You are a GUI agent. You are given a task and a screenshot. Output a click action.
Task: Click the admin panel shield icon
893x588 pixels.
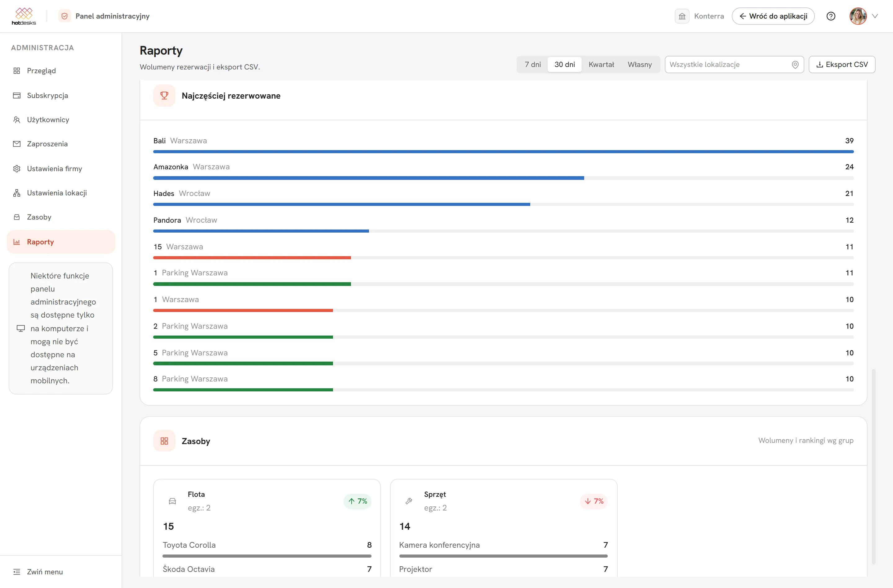point(64,16)
